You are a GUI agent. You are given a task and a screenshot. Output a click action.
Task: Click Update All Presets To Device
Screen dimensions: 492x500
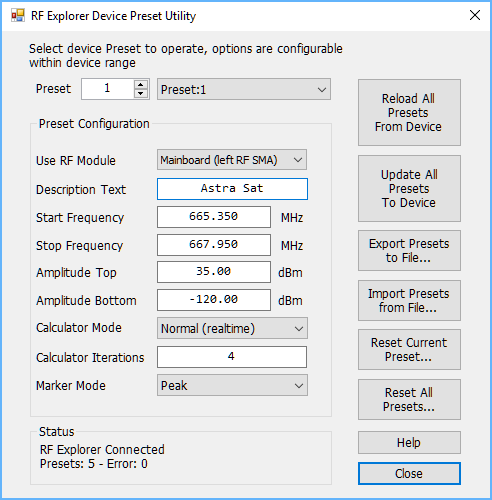tap(409, 189)
